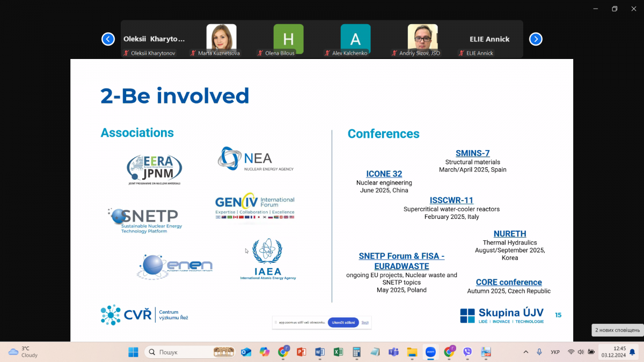Click the EERA JPNM logo on the slide

click(155, 169)
